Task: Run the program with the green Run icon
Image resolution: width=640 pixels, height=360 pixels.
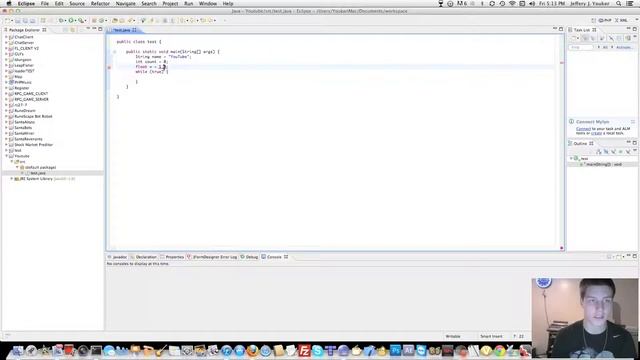Action: 71,20
